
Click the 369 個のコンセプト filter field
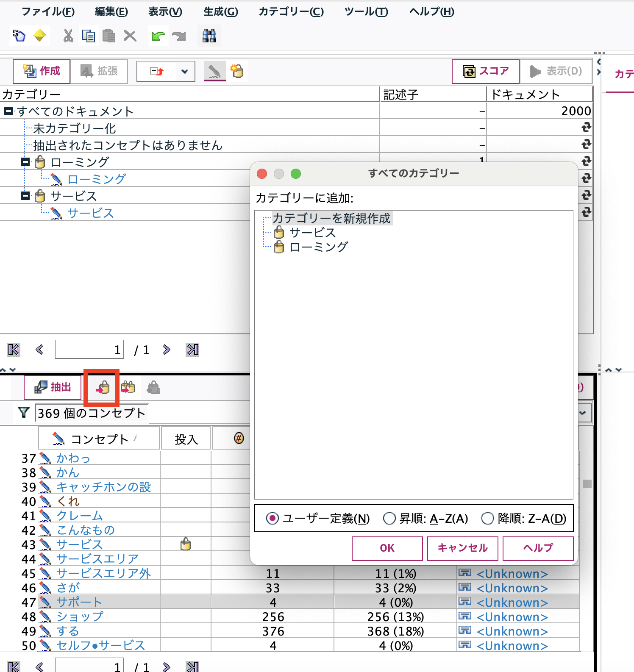pos(92,413)
